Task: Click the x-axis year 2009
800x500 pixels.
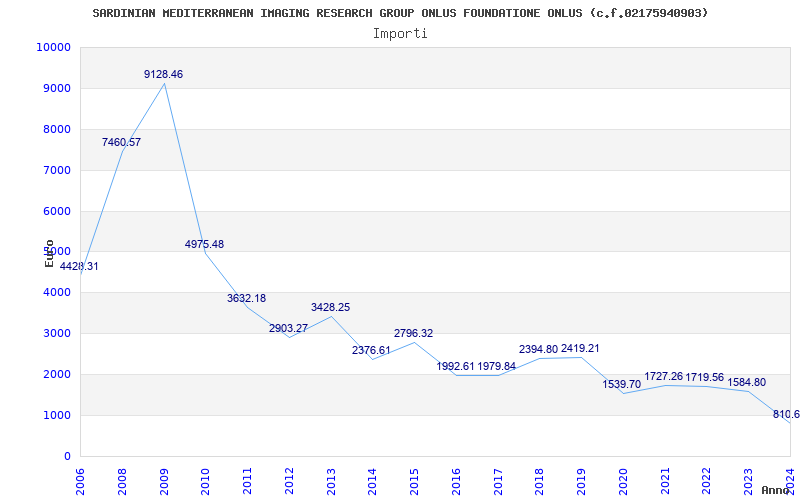Action: 164,481
